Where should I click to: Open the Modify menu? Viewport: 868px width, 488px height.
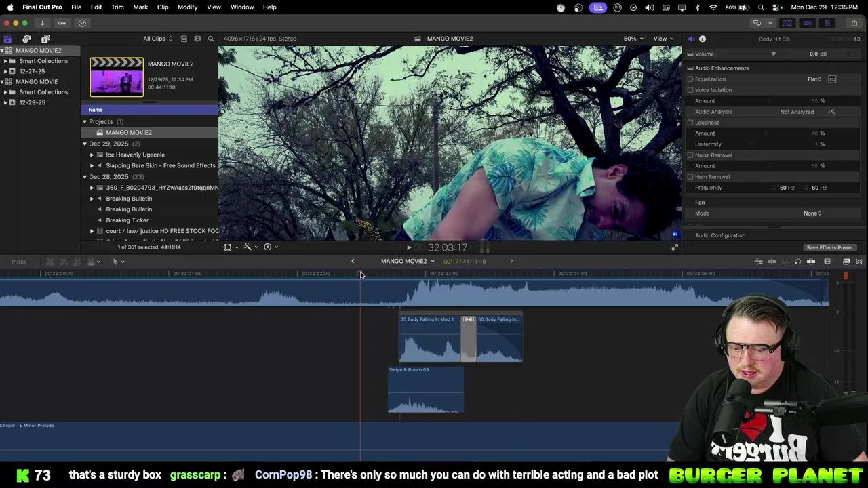[187, 7]
